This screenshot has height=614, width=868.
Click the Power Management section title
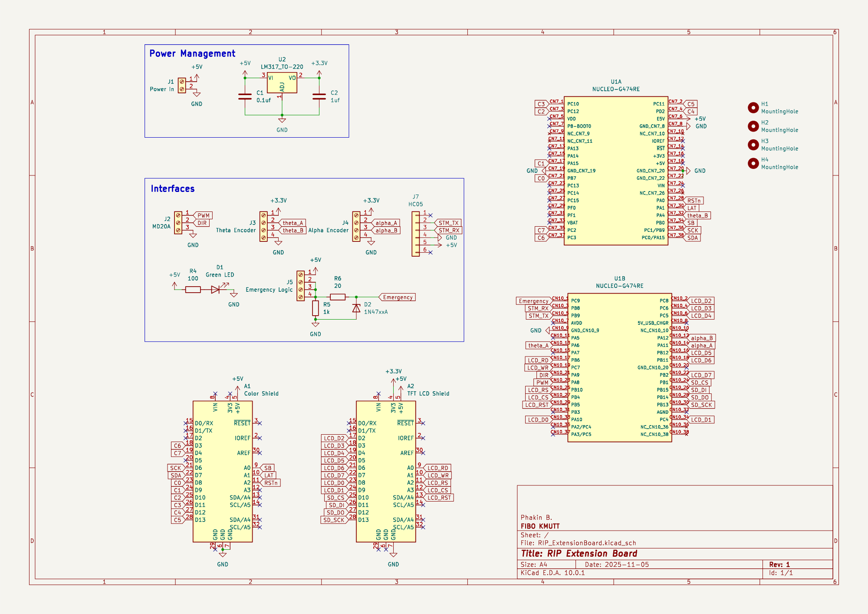coord(192,53)
